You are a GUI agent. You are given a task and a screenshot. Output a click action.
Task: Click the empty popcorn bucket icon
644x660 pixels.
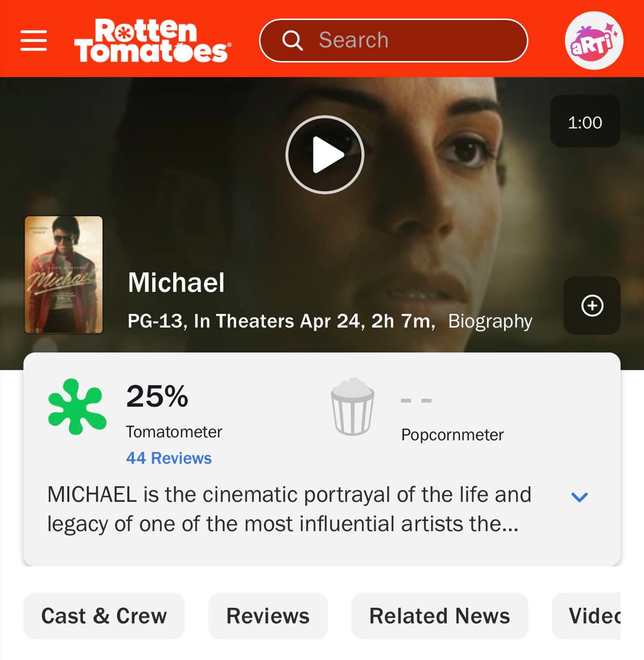tap(353, 407)
